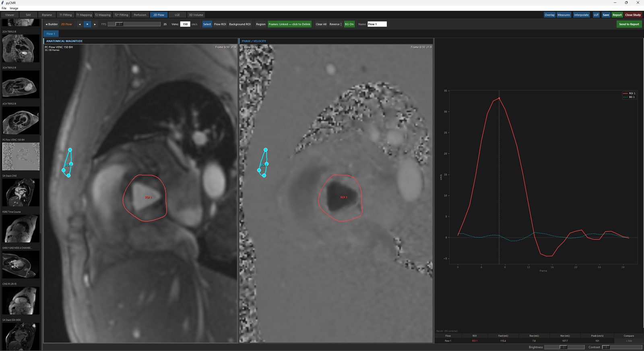Switch to the 3D Volume tab
The image size is (644, 351).
(196, 15)
